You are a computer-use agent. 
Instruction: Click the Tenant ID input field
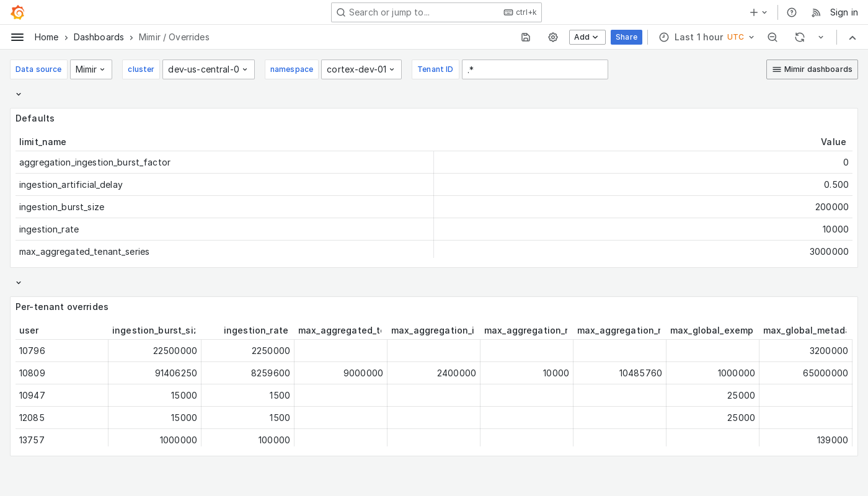click(x=534, y=69)
